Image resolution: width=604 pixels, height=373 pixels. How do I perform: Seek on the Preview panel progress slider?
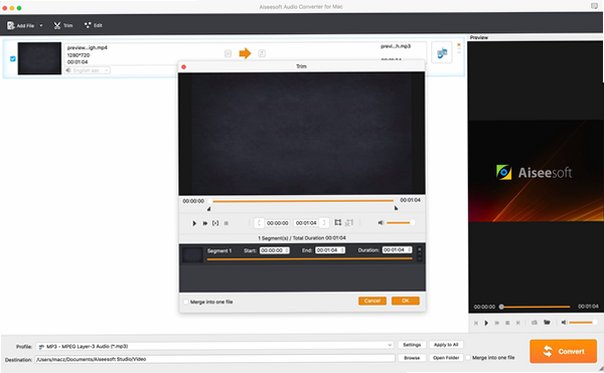coord(535,307)
